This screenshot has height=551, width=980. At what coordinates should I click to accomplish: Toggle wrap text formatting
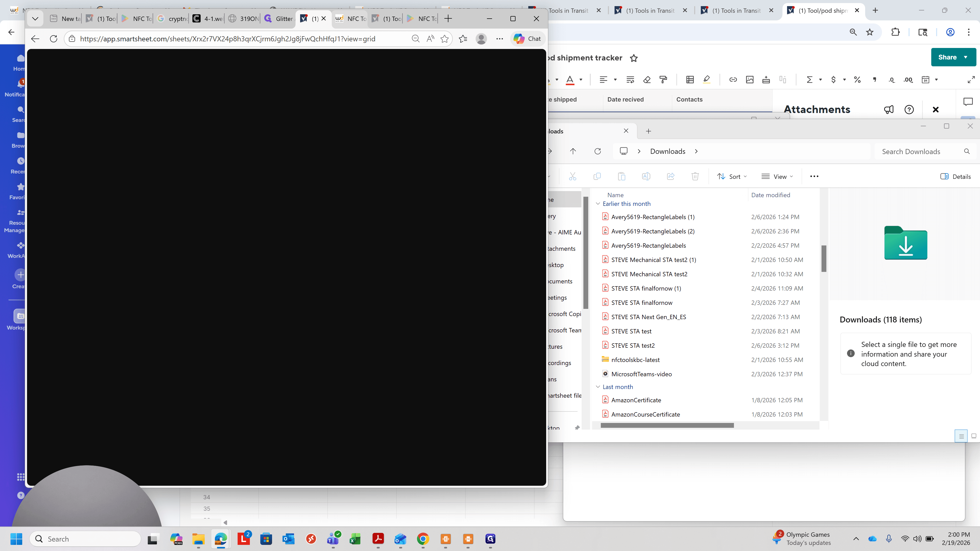(x=630, y=80)
